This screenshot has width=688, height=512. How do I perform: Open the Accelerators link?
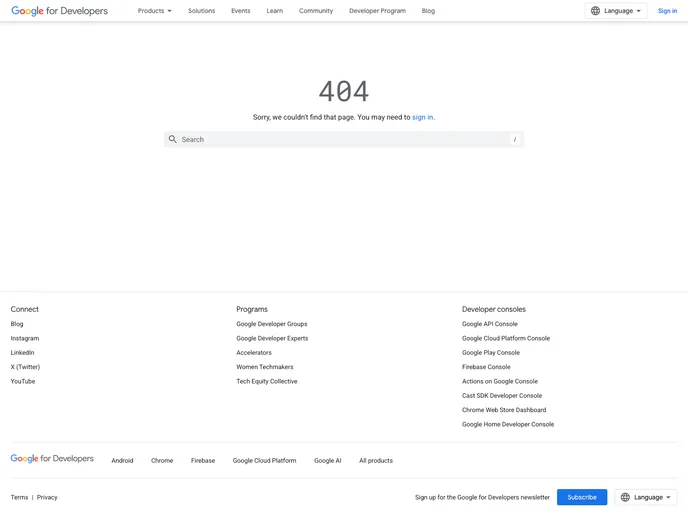click(x=254, y=352)
